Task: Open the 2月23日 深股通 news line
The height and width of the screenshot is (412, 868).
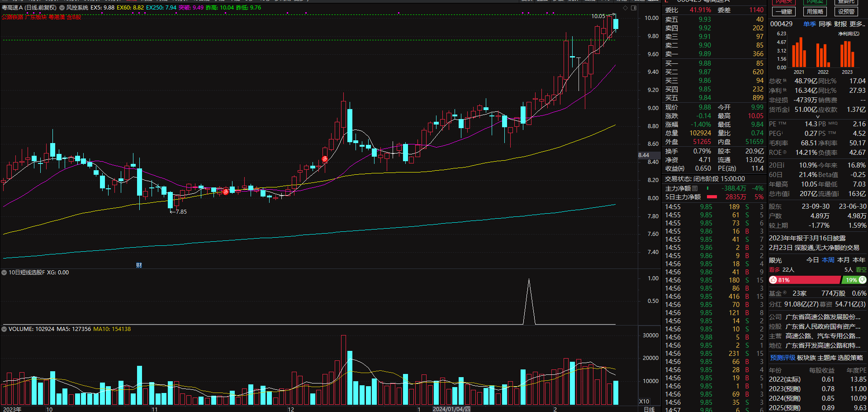Action: click(x=814, y=248)
